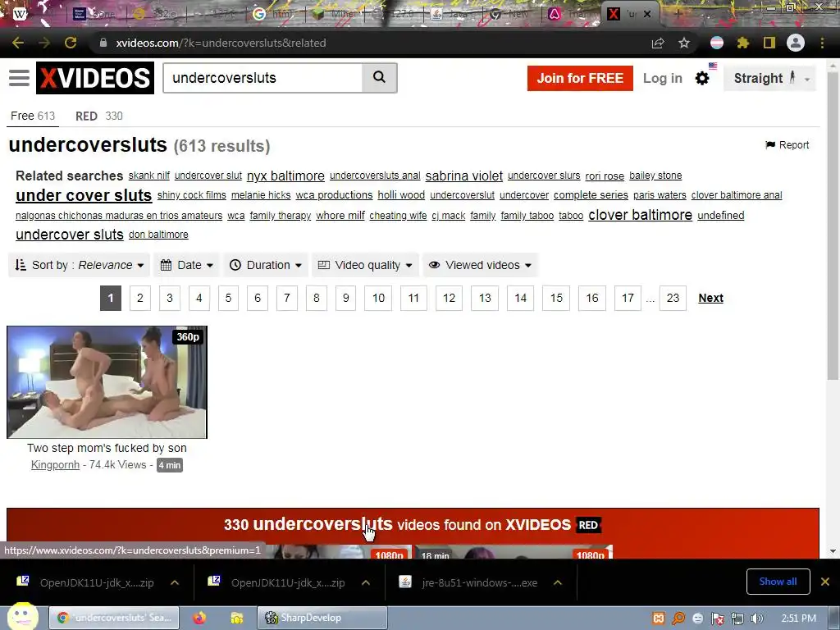Screen dimensions: 840x630
Task: Open the Chrome extensions puzzle icon
Action: click(742, 43)
